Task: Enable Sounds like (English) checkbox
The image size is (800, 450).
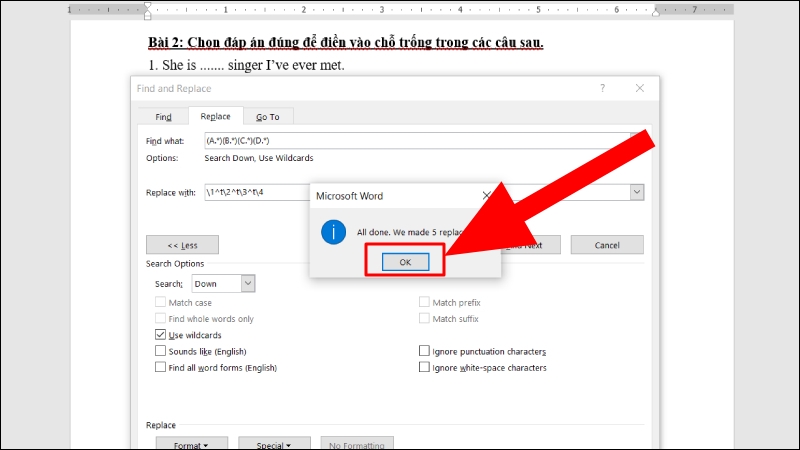Action: coord(160,351)
